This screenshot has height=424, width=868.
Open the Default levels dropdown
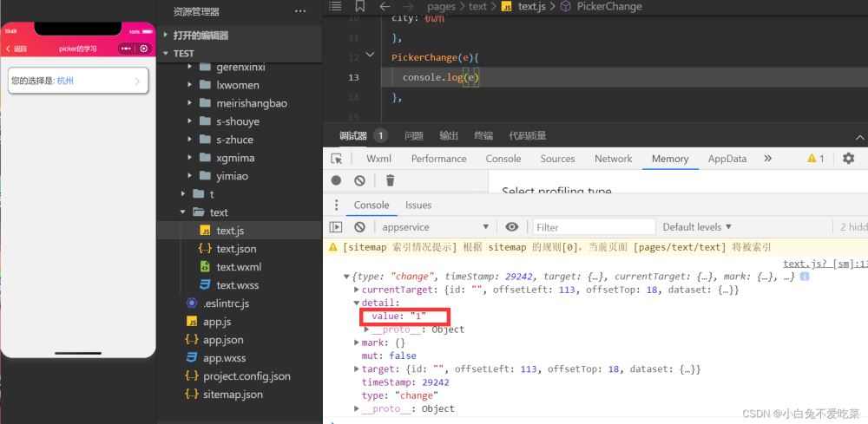click(697, 227)
